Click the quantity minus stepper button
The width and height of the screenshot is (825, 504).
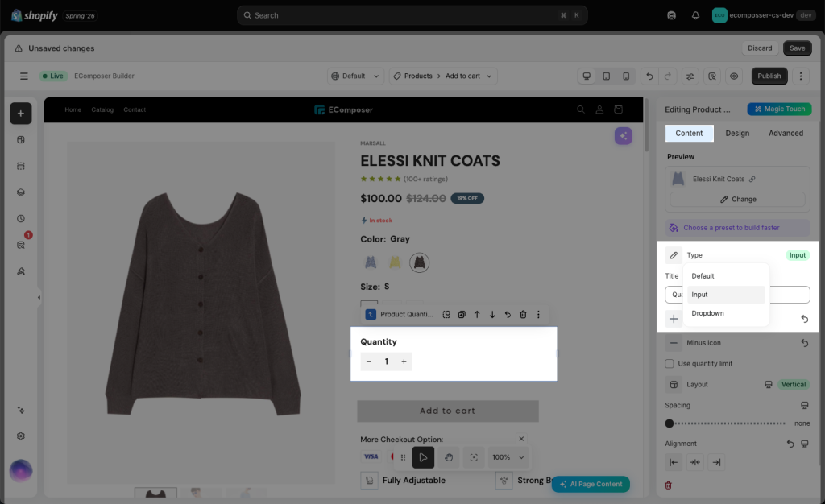click(369, 361)
